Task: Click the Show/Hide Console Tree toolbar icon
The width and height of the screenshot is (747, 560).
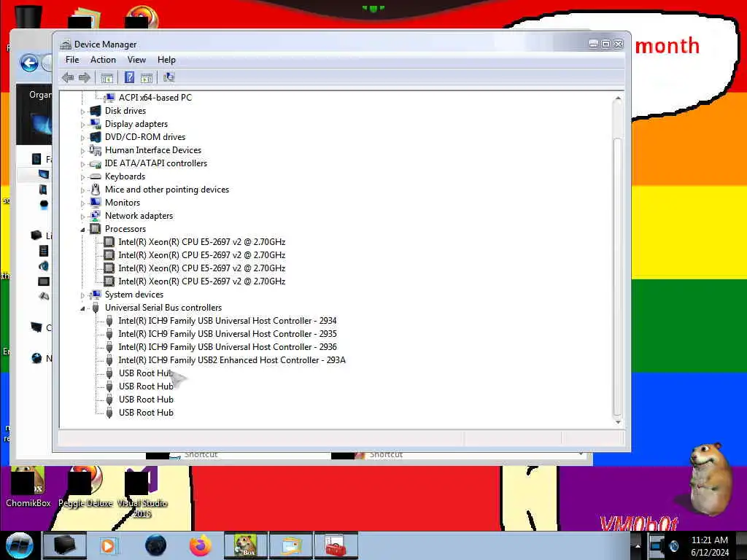Action: [107, 77]
